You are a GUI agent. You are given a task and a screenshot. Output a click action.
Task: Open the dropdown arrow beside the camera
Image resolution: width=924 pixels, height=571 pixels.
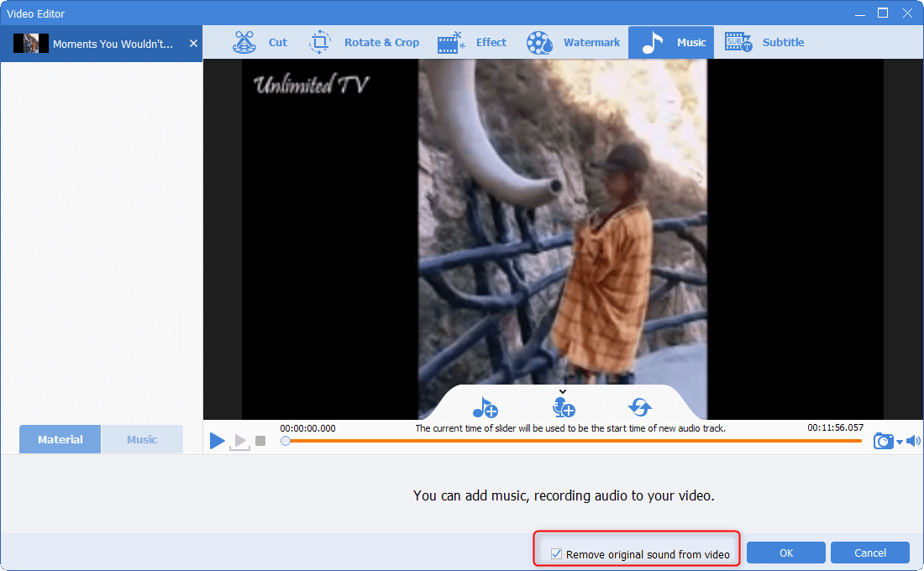[900, 442]
